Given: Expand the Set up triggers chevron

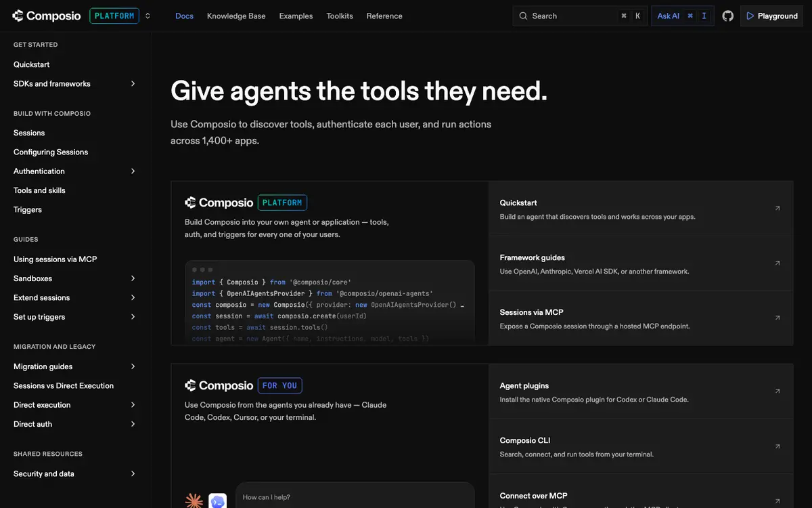Looking at the screenshot, I should click(133, 317).
